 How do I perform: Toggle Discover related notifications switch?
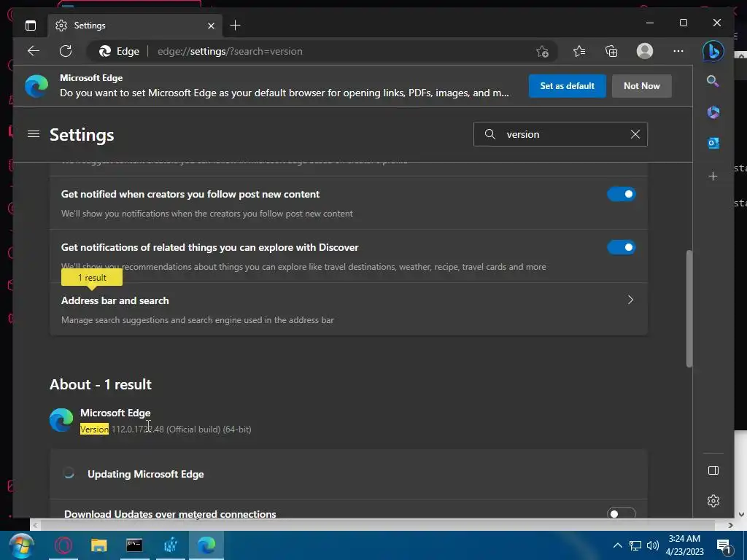tap(622, 248)
